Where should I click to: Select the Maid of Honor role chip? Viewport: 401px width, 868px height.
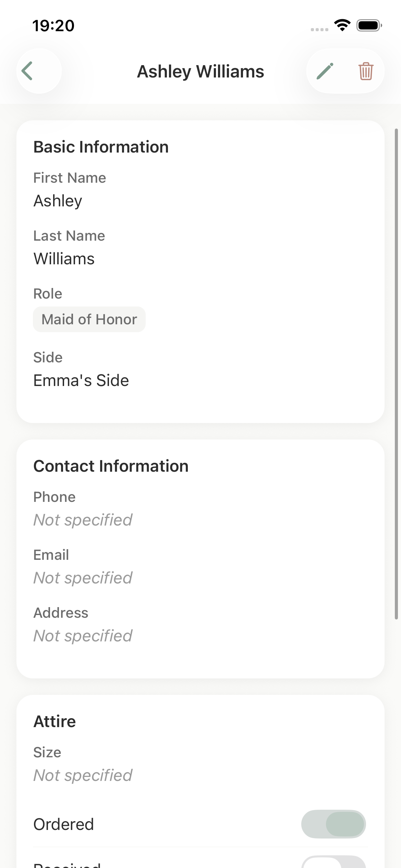click(x=89, y=320)
